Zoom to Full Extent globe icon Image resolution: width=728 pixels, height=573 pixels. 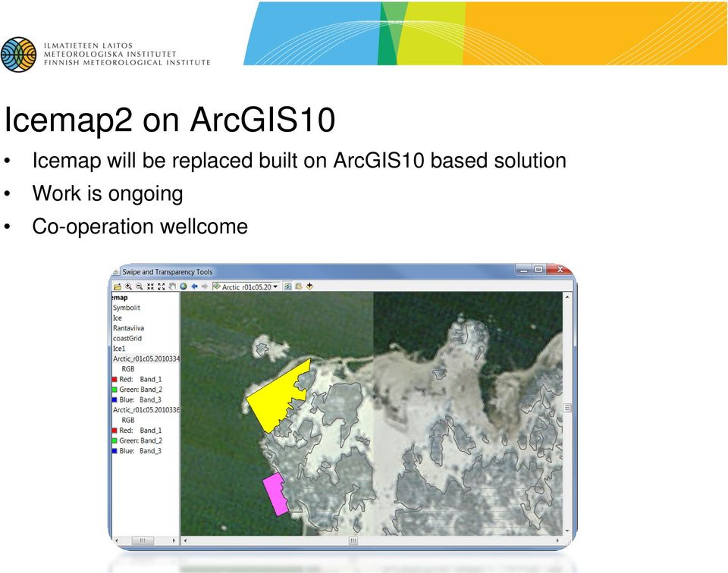pos(184,286)
